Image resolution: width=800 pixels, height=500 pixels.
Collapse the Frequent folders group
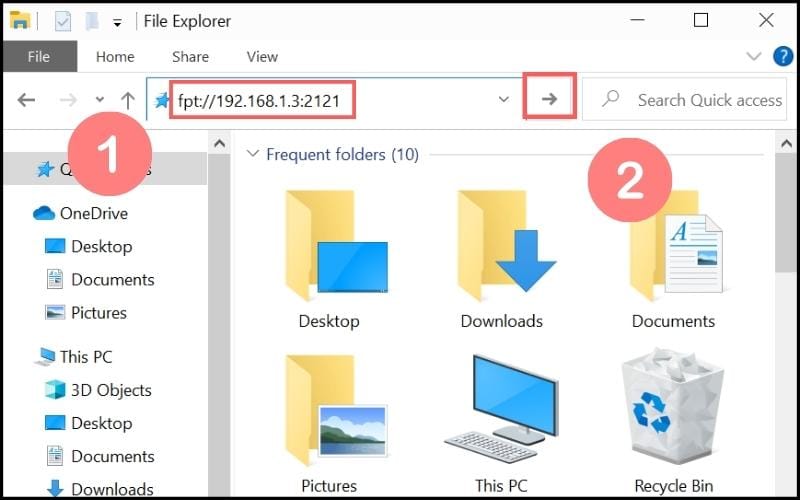coord(252,154)
